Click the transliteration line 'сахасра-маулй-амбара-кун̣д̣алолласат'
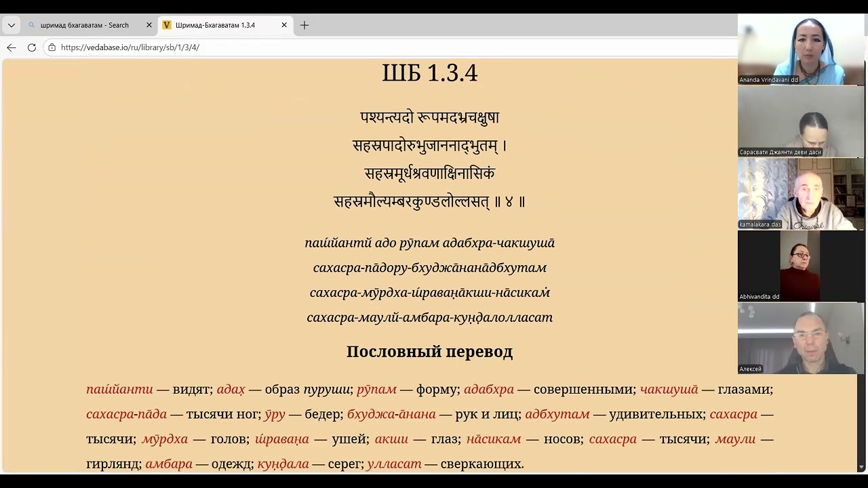Image resolution: width=868 pixels, height=488 pixels. click(430, 317)
